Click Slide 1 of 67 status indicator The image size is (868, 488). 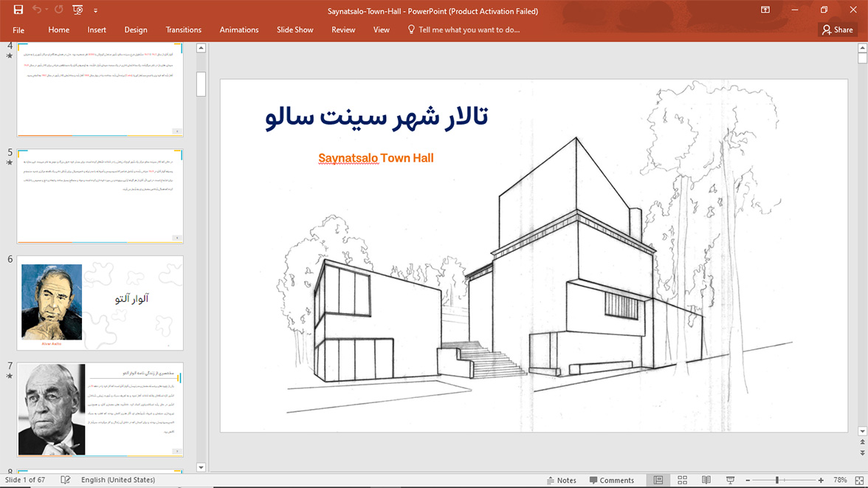coord(25,480)
